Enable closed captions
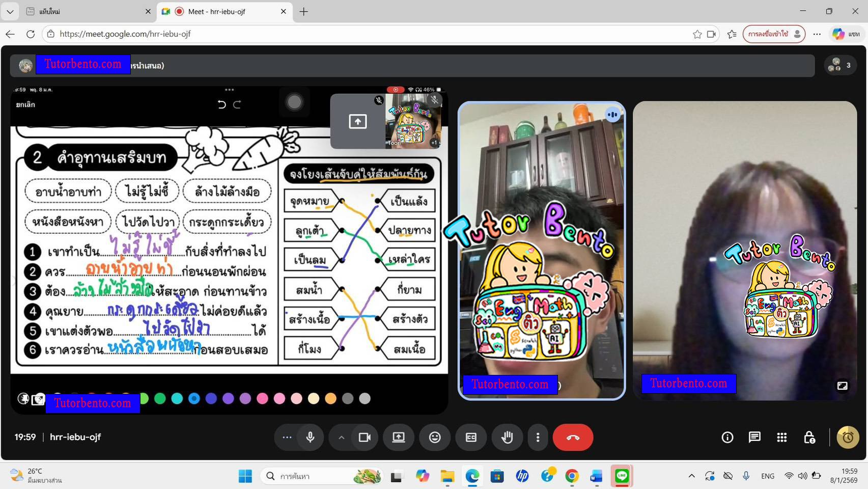The width and height of the screenshot is (868, 489). [471, 437]
